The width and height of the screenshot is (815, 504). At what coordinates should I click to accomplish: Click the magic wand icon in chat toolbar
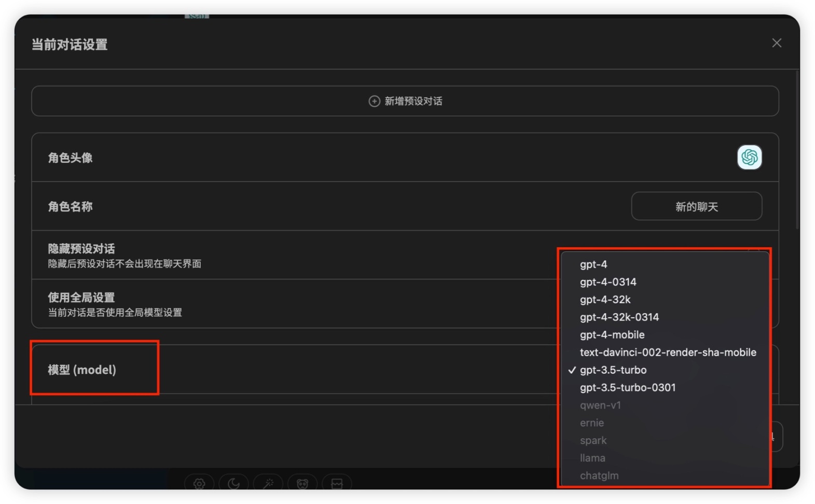268,483
